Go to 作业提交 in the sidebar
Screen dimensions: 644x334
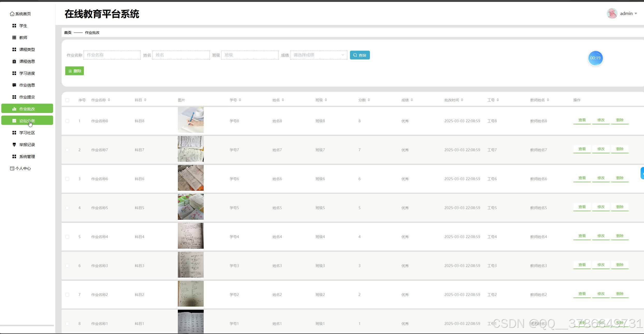[x=27, y=97]
